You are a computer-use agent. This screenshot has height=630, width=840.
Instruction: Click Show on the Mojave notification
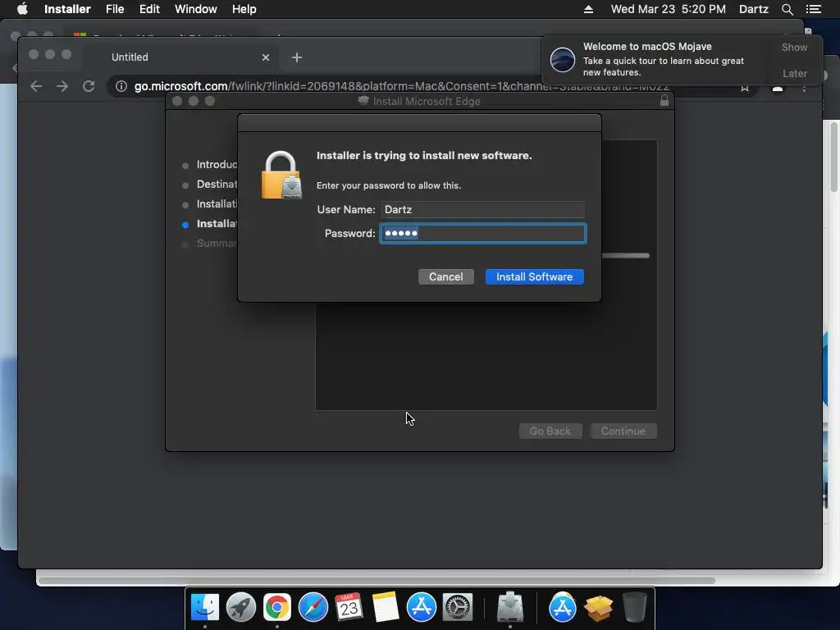794,48
